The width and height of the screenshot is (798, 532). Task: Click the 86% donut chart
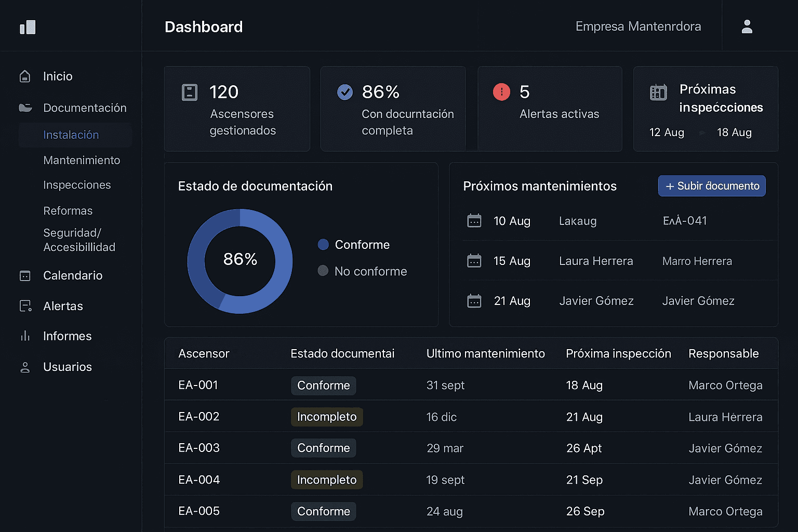point(240,261)
